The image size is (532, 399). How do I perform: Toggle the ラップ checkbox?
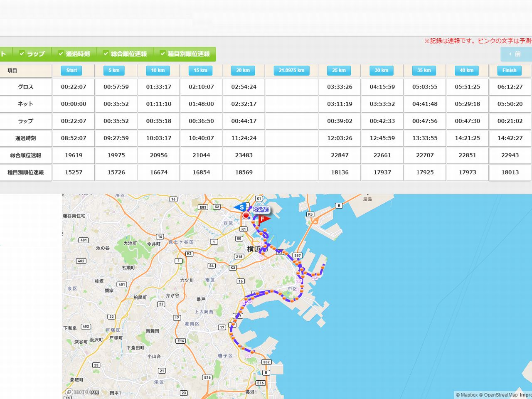coord(22,54)
